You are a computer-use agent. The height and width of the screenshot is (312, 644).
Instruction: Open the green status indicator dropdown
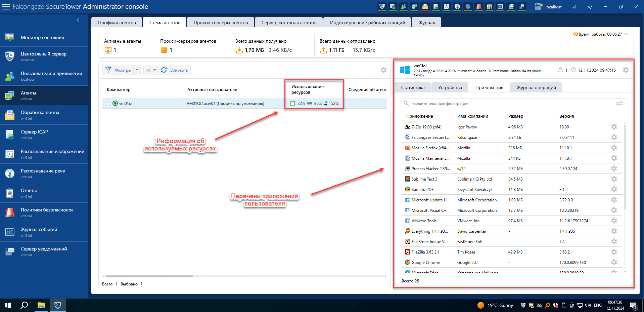[x=151, y=70]
